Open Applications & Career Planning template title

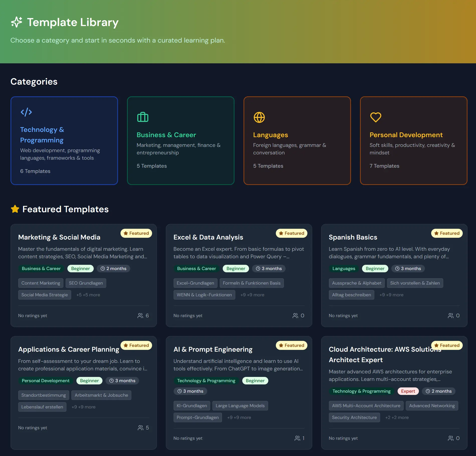pos(69,349)
